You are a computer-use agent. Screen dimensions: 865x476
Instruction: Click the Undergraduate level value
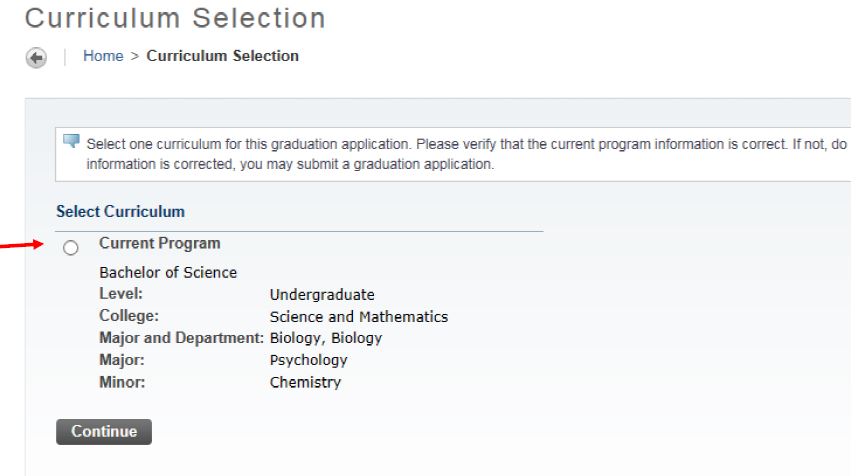[x=322, y=295]
